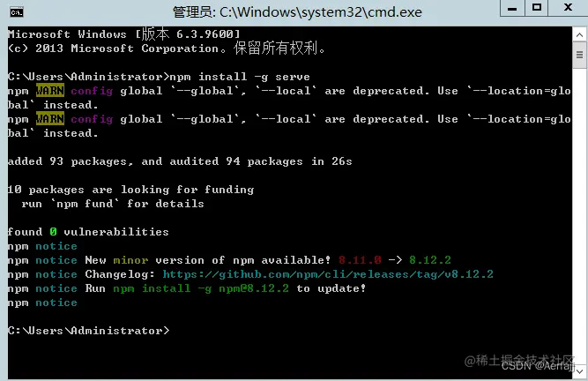Viewport: 588px width, 381px height.
Task: Click the typed 'npm install -g serve' command
Action: (x=240, y=77)
